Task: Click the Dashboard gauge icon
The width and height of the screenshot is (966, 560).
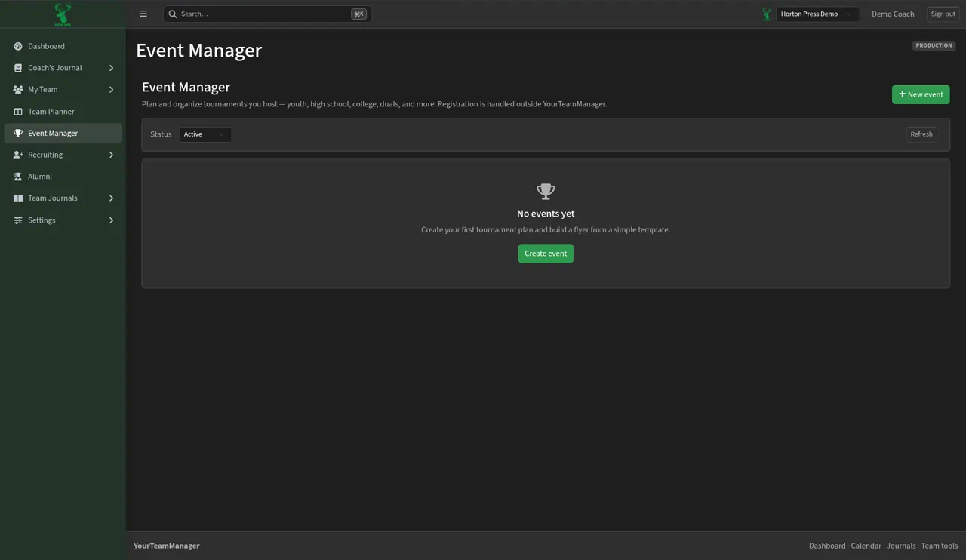Action: [x=18, y=46]
